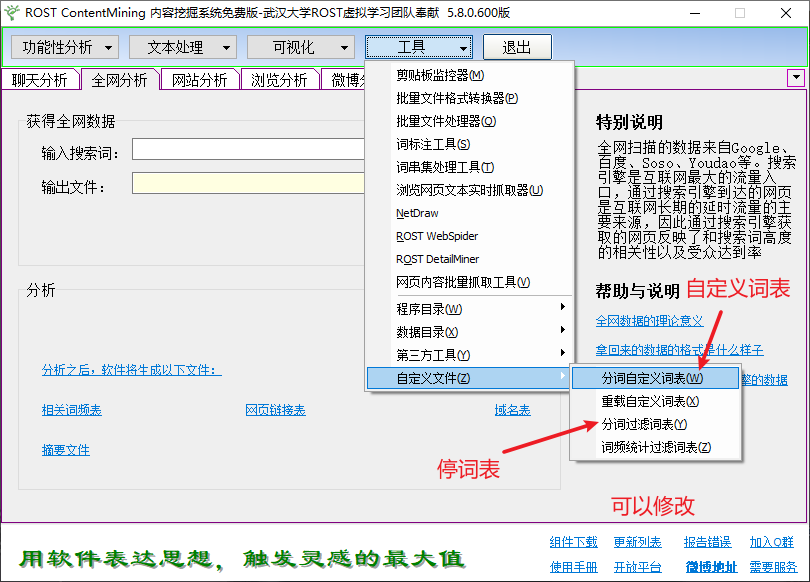Open the 文本处理 dropdown
Image resolution: width=810 pixels, height=582 pixels.
[182, 46]
